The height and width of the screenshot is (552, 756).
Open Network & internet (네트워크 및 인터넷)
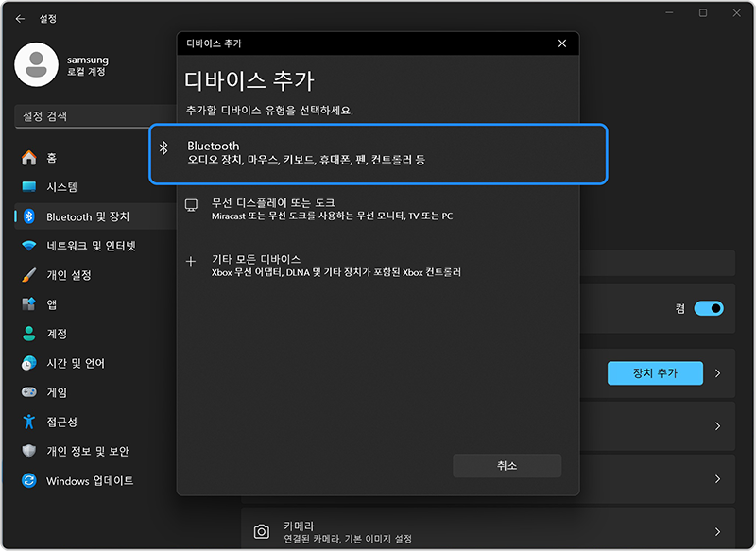tap(95, 246)
